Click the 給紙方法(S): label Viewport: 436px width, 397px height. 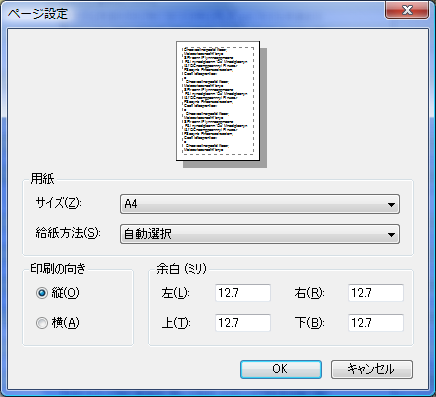[x=68, y=233]
